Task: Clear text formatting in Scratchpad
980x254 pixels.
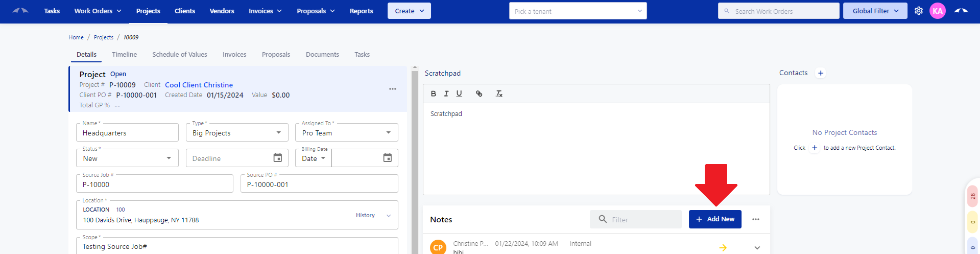Action: pos(499,94)
